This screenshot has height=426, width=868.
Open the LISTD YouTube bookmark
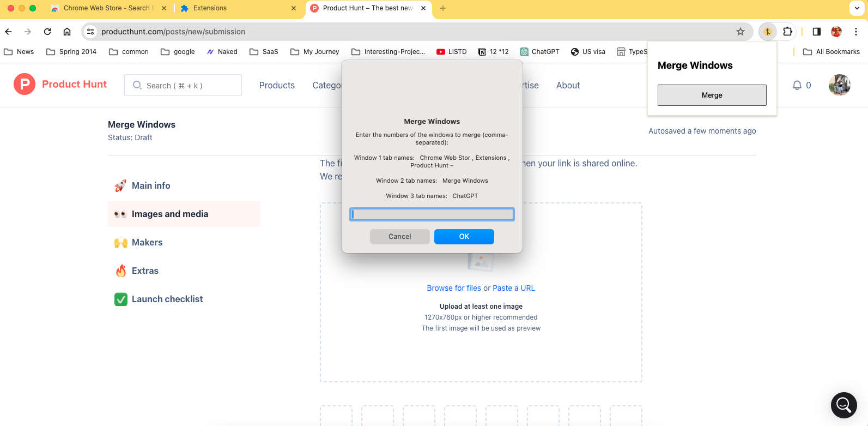(452, 52)
